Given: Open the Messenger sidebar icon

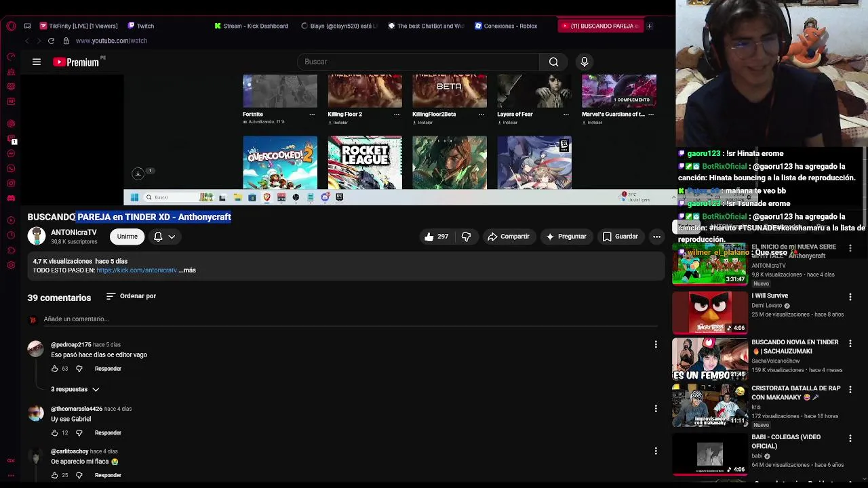Looking at the screenshot, I should 11,154.
